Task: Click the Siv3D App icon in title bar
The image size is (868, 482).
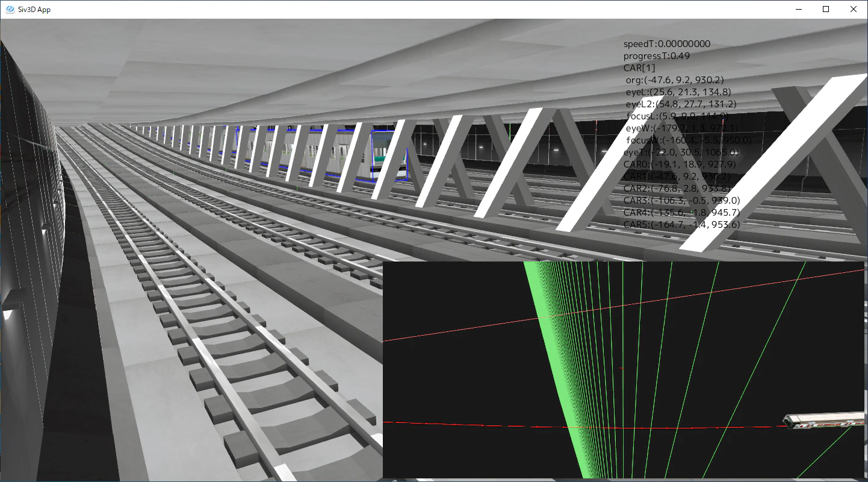Action: [x=10, y=10]
